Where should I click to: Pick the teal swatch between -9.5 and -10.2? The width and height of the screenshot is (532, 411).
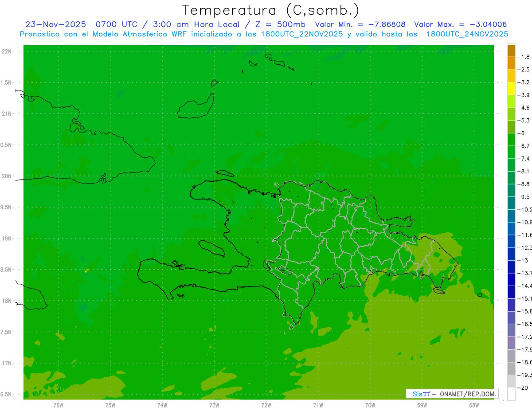(511, 203)
